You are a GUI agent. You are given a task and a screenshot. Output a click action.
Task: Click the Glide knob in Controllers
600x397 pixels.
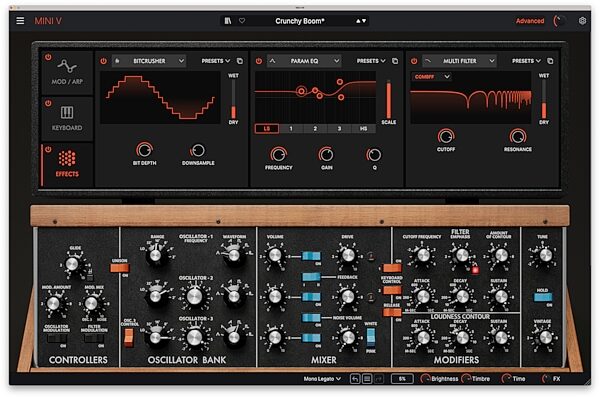coord(72,264)
